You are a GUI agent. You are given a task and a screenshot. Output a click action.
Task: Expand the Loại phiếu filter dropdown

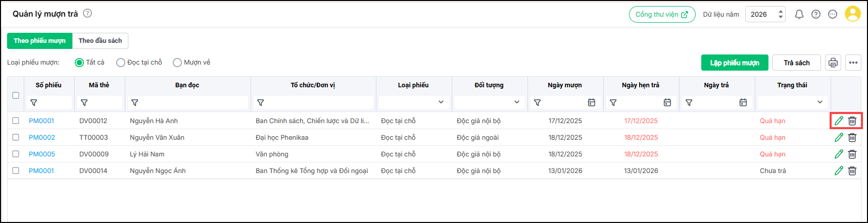[441, 102]
